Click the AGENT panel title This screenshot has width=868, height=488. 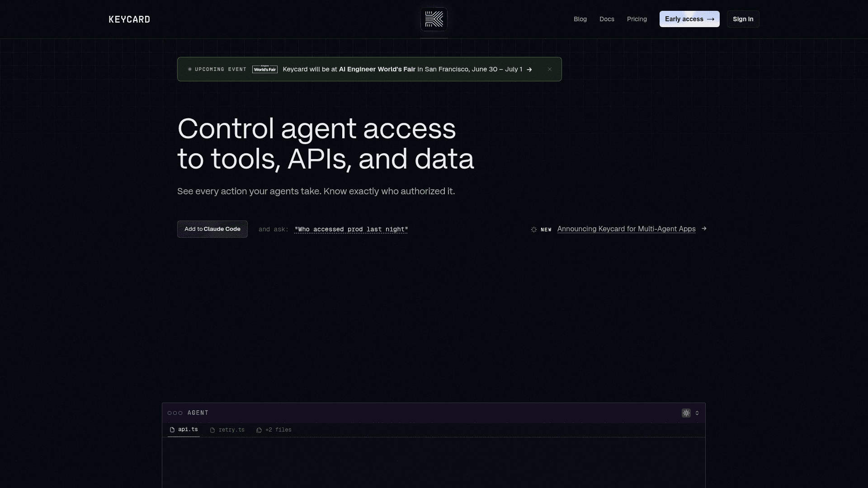(198, 413)
